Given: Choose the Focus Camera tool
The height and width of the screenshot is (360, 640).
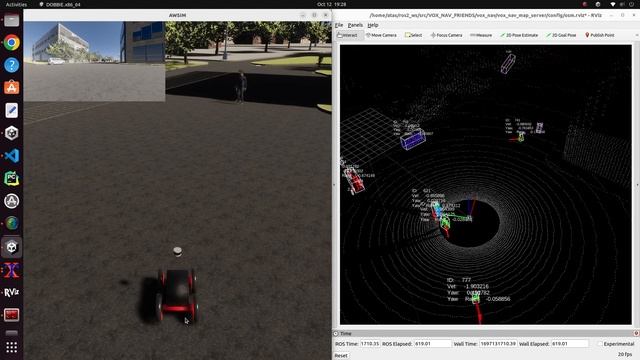Looking at the screenshot, I should [x=447, y=35].
